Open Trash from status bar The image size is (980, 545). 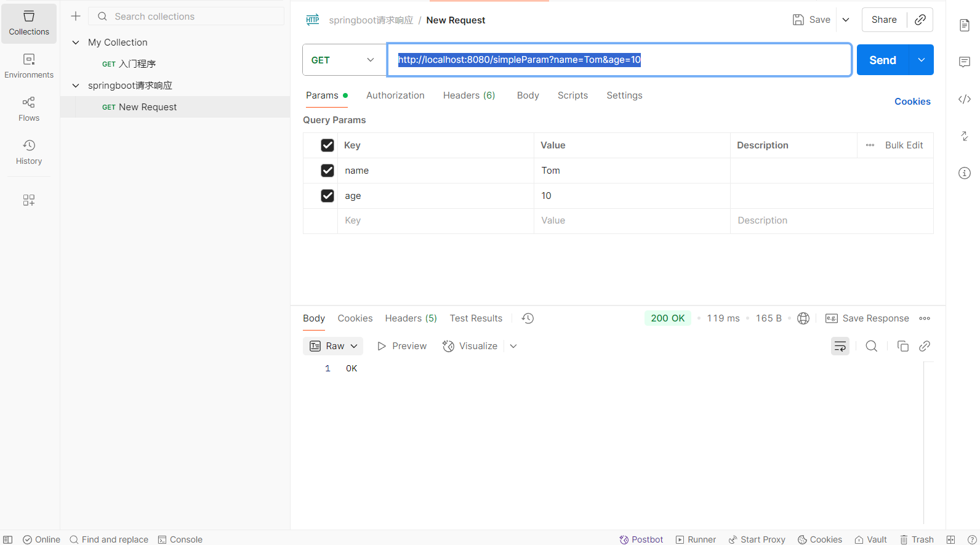point(917,539)
